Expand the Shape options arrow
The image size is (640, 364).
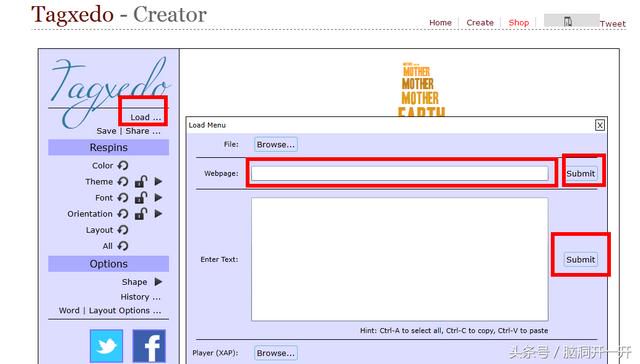click(158, 282)
